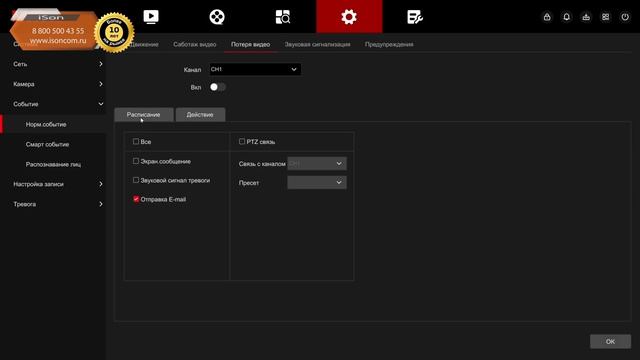Check the Все checkbox
This screenshot has height=360, width=640.
pyautogui.click(x=136, y=141)
